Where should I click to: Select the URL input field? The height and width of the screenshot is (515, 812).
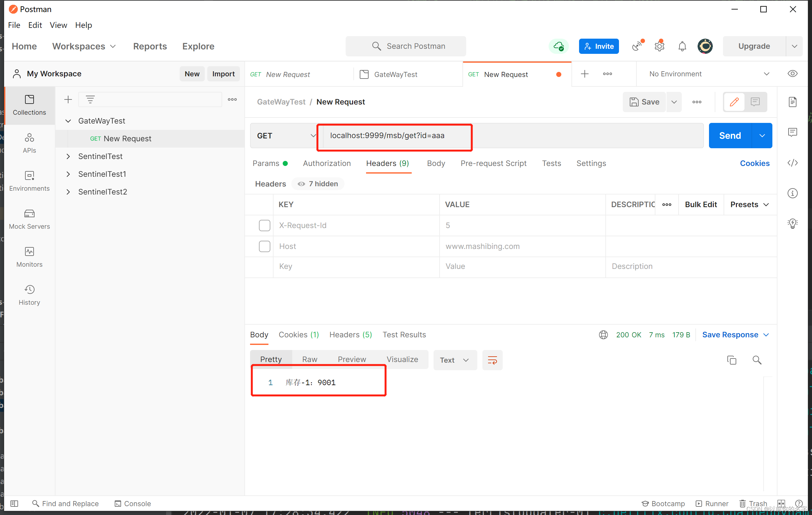513,136
